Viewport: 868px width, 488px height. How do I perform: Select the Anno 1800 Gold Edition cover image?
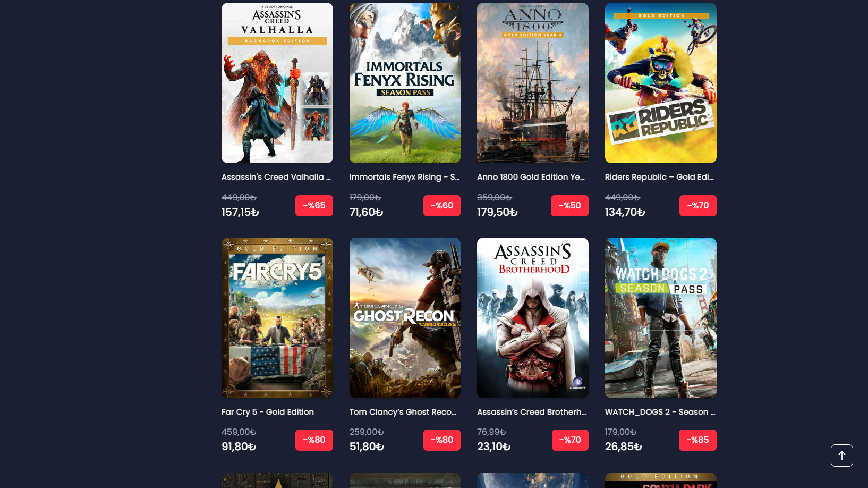tap(533, 83)
